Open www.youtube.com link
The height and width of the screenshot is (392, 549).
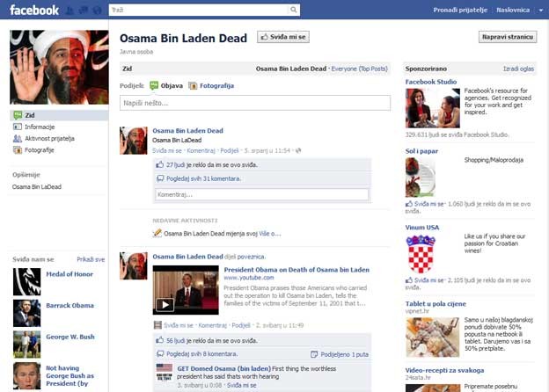click(249, 278)
